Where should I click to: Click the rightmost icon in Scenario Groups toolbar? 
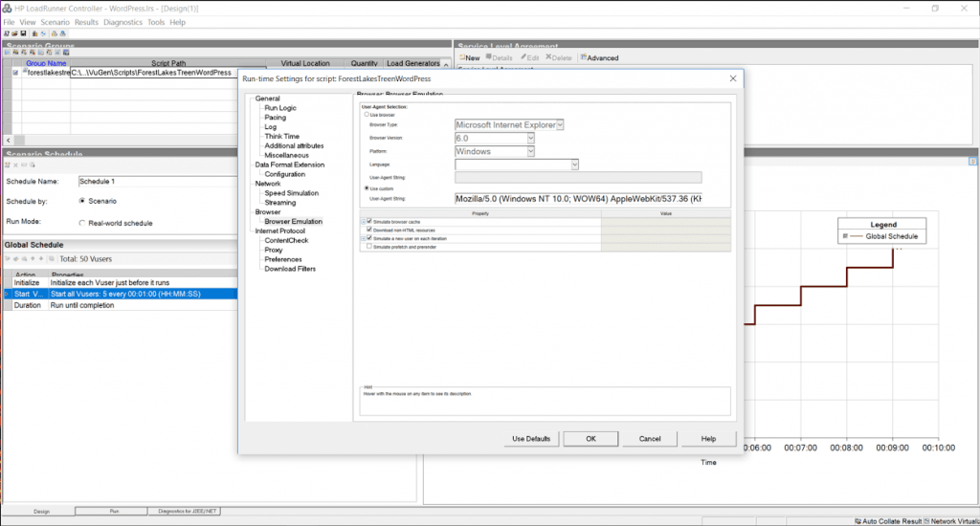pyautogui.click(x=66, y=53)
